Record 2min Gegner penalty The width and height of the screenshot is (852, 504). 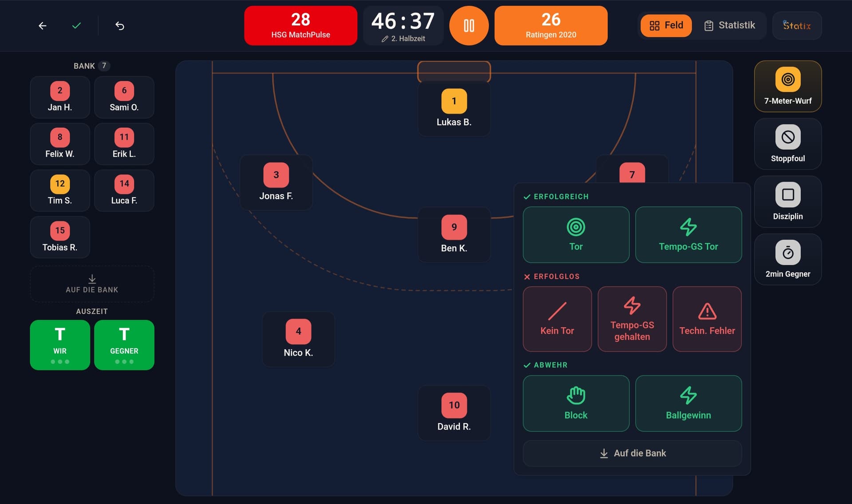tap(788, 259)
